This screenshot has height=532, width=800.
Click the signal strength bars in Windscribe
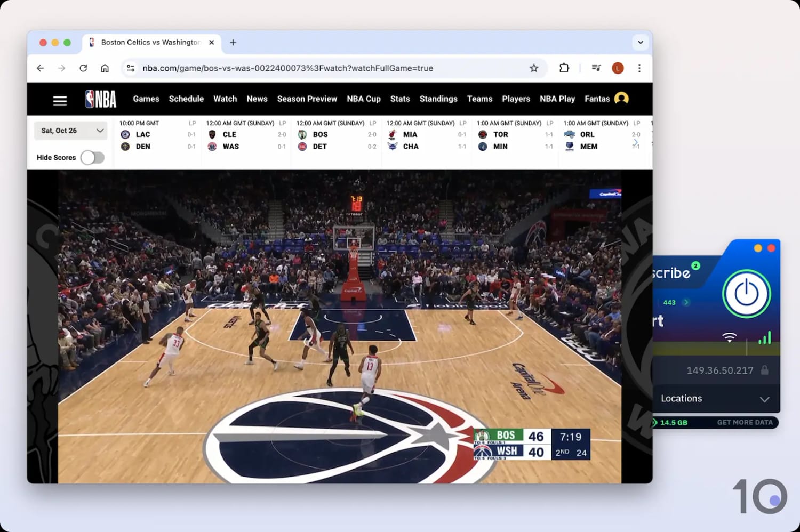point(766,337)
